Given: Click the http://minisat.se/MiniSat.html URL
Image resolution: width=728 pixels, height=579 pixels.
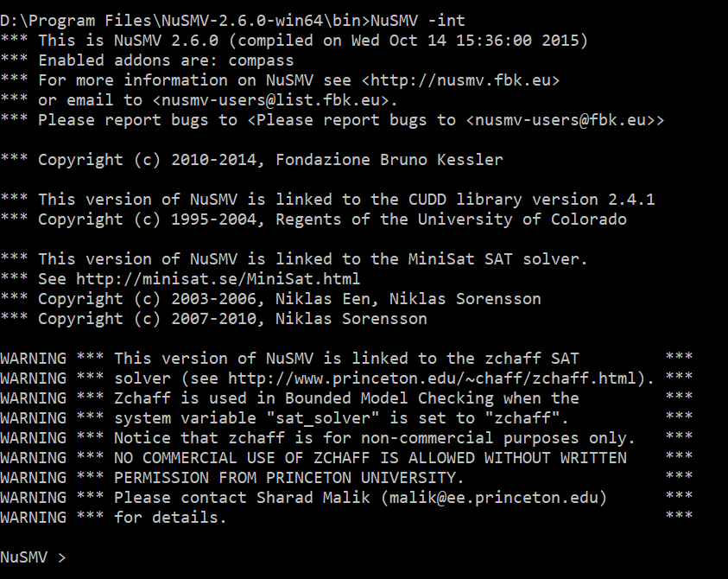Looking at the screenshot, I should pyautogui.click(x=218, y=279).
